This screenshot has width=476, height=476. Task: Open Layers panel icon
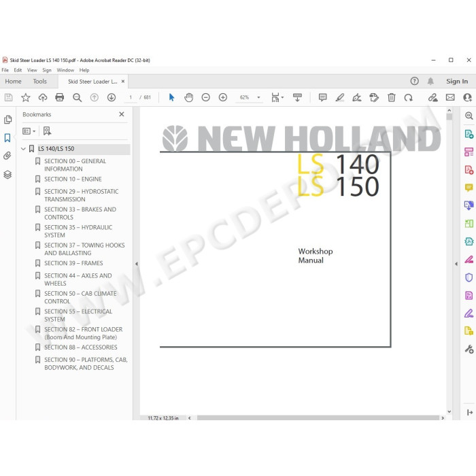7,175
